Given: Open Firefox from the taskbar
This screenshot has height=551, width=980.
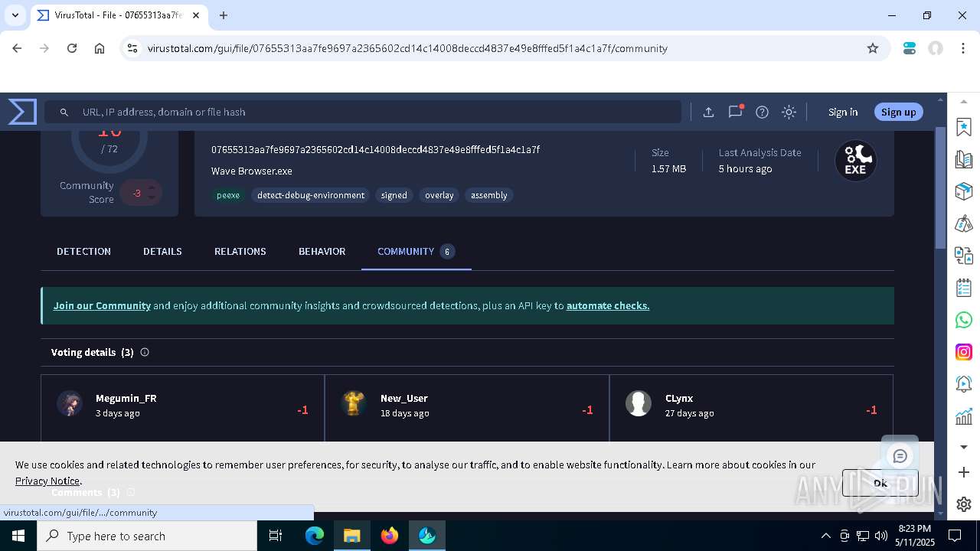Looking at the screenshot, I should coord(389,536).
